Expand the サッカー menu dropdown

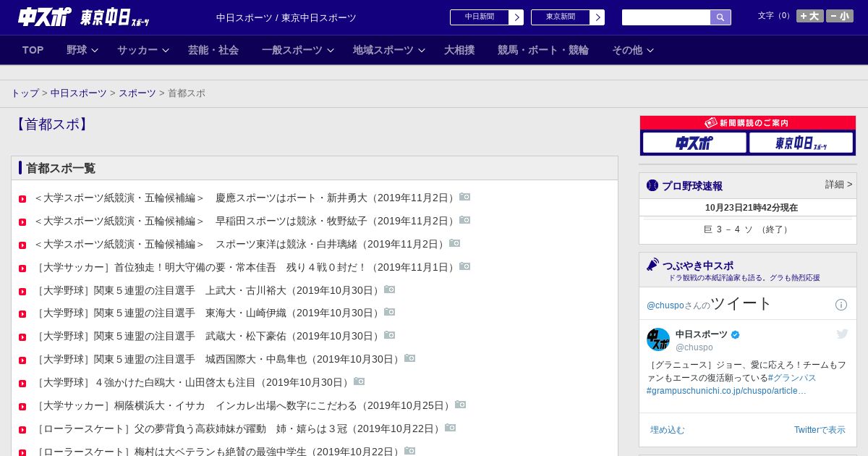coord(143,50)
